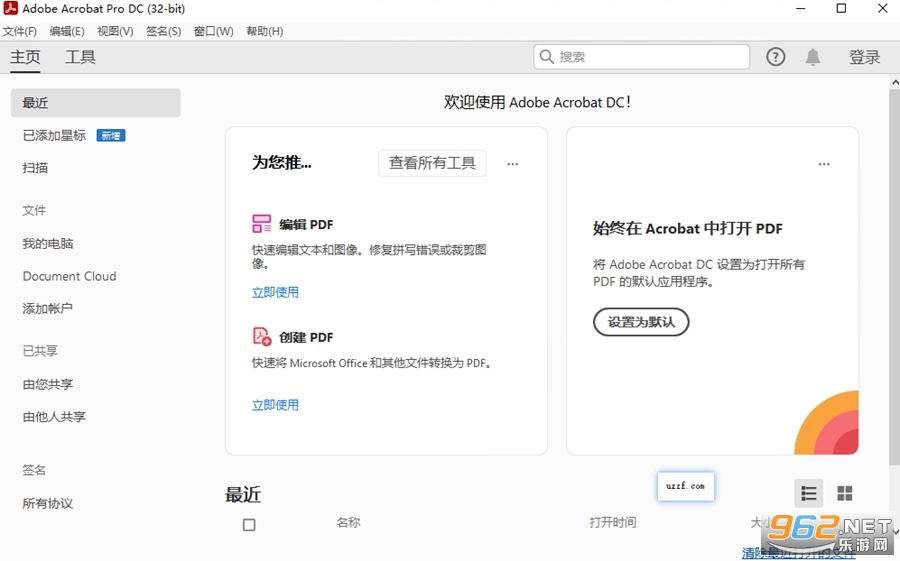Open the 文件(F) menu
The height and width of the screenshot is (561, 900).
[x=20, y=31]
